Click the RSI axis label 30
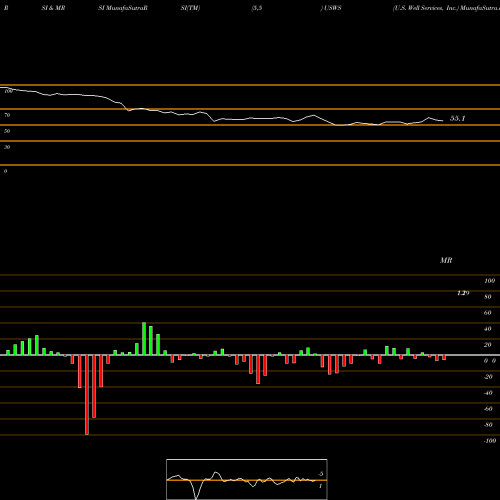 click(7, 147)
